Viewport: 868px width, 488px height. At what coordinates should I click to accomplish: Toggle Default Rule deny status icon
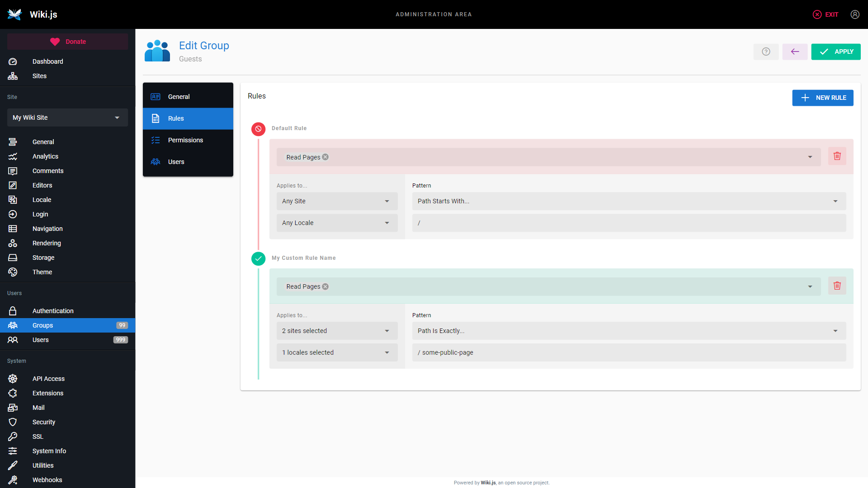click(x=258, y=129)
